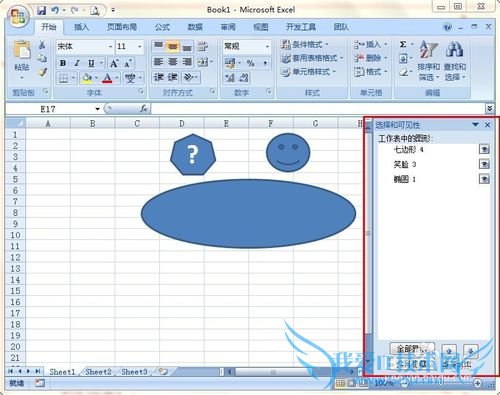Increase font size with the large A
The width and height of the screenshot is (500, 395).
click(114, 63)
